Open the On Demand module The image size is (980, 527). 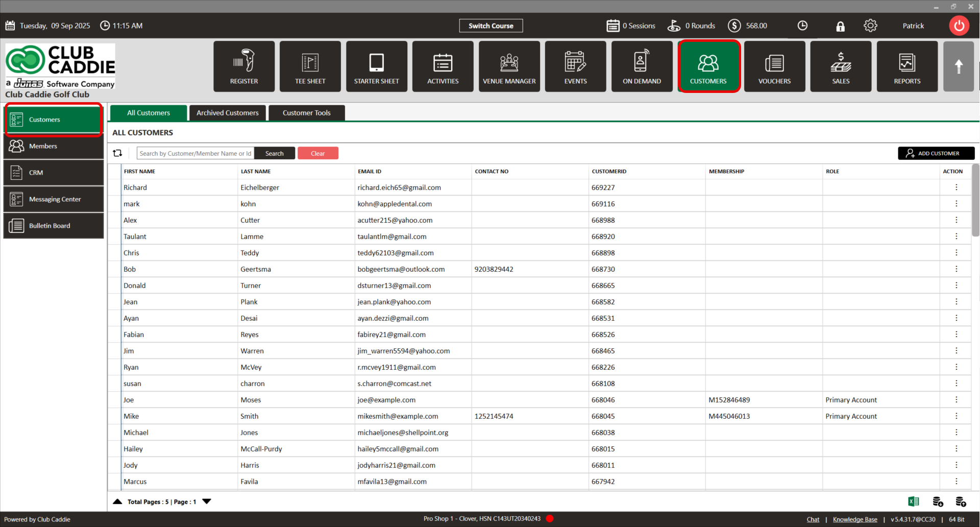[642, 66]
